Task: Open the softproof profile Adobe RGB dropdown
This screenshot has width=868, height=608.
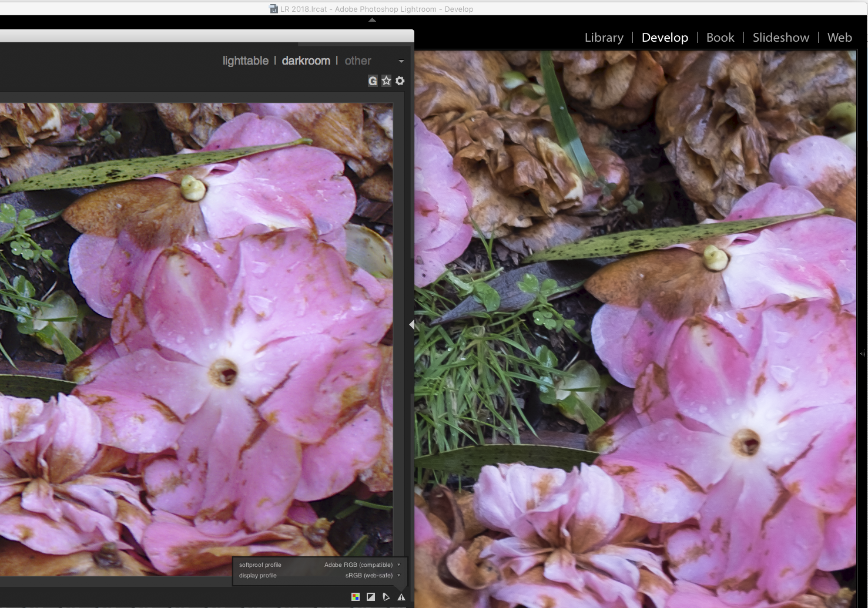Action: [362, 565]
